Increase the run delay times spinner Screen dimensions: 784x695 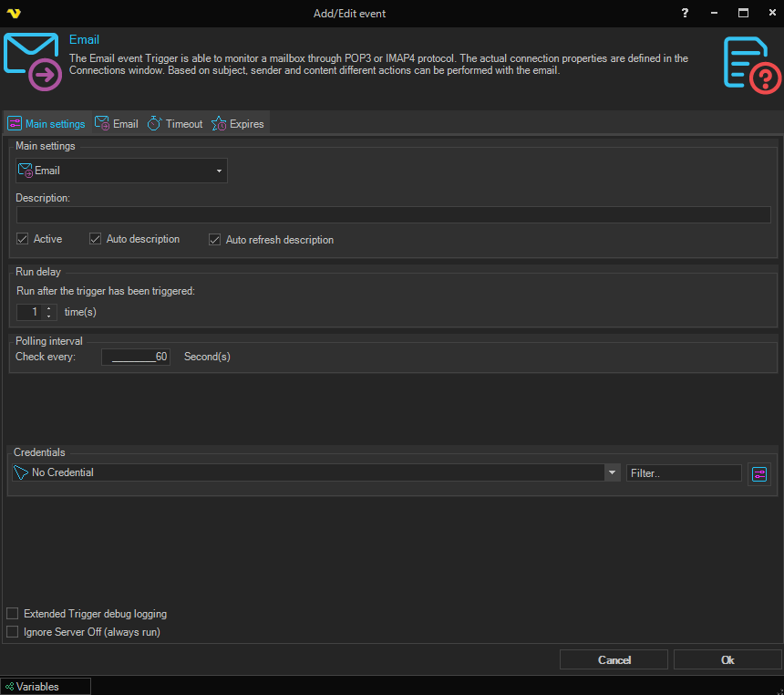(48, 308)
